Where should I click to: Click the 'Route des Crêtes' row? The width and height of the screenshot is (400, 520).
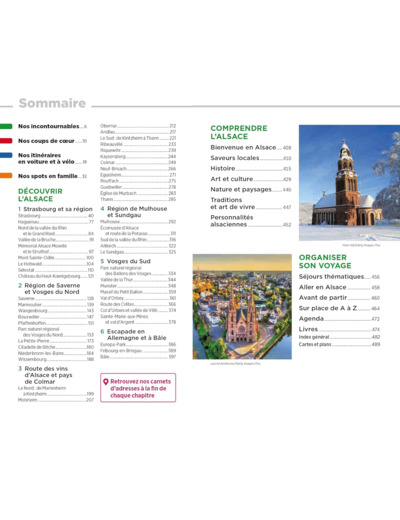(138, 304)
